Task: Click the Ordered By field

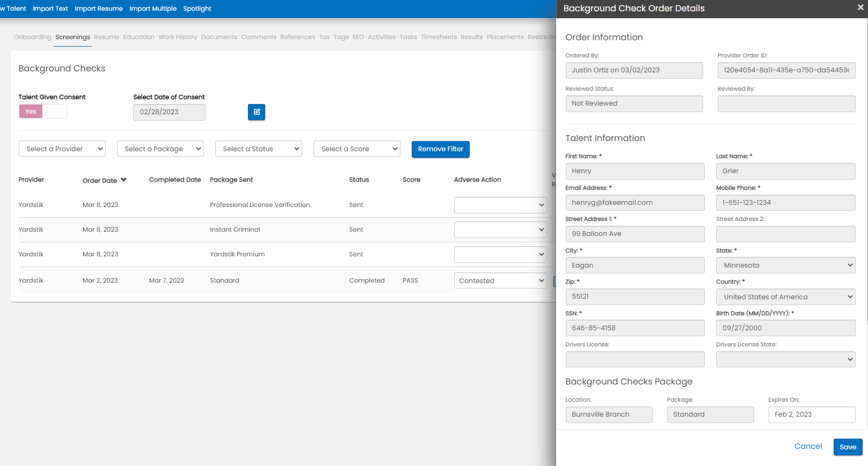Action: 634,70
